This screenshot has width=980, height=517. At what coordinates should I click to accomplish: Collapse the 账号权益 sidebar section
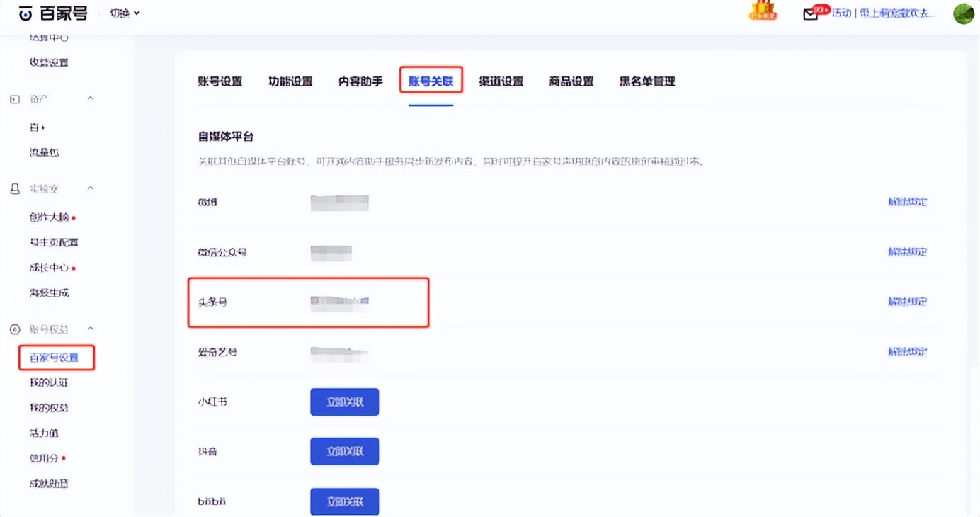(x=90, y=328)
